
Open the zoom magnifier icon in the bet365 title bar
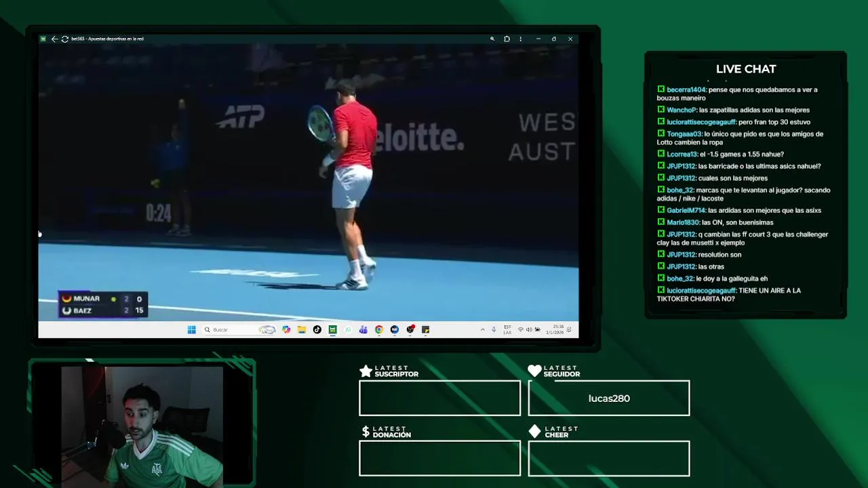pyautogui.click(x=492, y=39)
